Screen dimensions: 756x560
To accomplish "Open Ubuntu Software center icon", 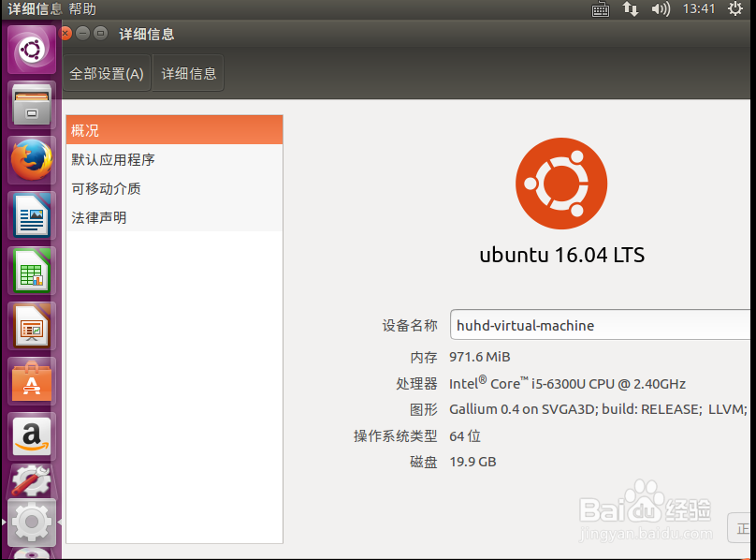I will click(x=32, y=381).
